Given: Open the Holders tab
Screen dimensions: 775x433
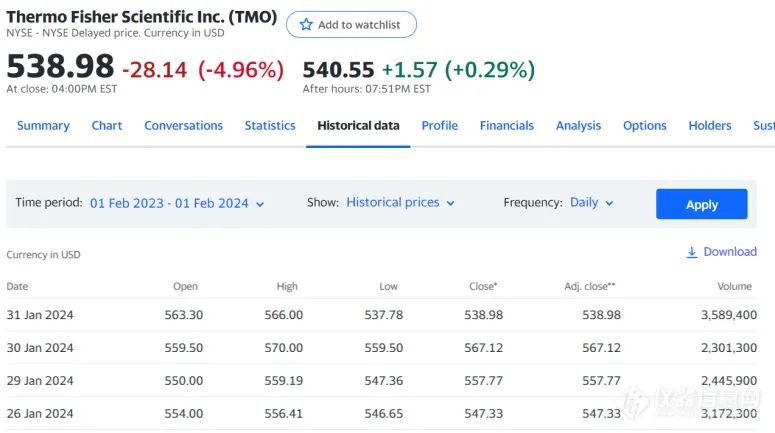Looking at the screenshot, I should coord(710,126).
